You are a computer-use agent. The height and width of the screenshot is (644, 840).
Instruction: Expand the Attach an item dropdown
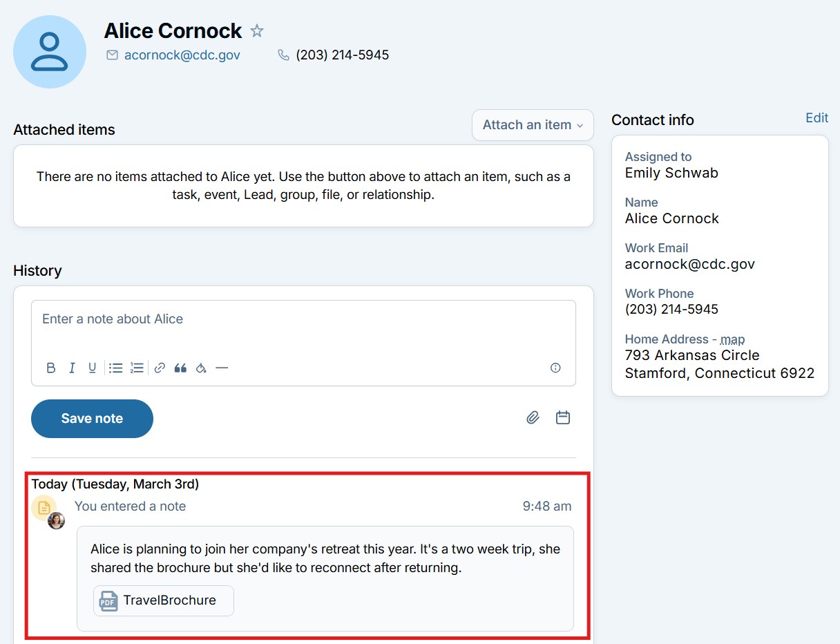pyautogui.click(x=532, y=125)
